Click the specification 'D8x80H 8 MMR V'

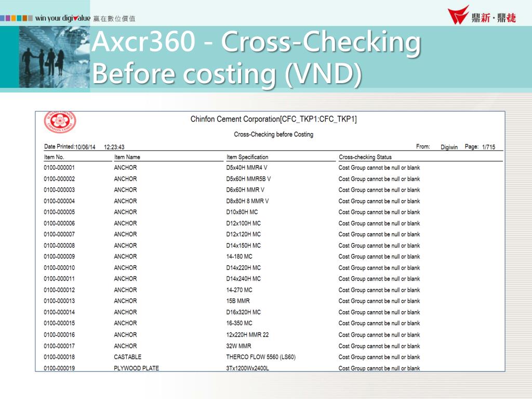click(x=247, y=201)
